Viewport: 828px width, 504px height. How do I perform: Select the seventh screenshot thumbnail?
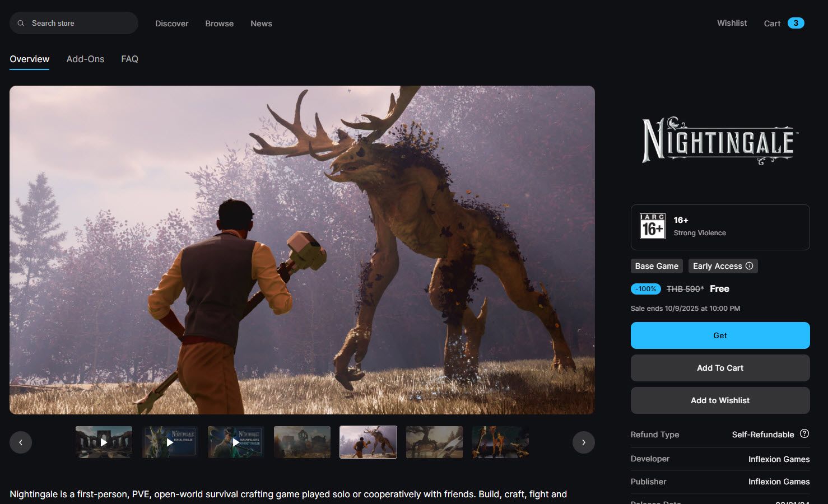click(500, 442)
